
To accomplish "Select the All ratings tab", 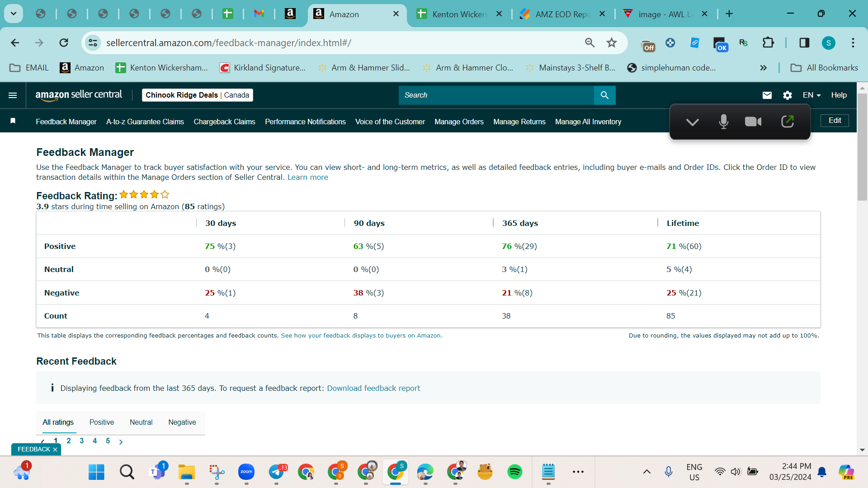I will [58, 422].
